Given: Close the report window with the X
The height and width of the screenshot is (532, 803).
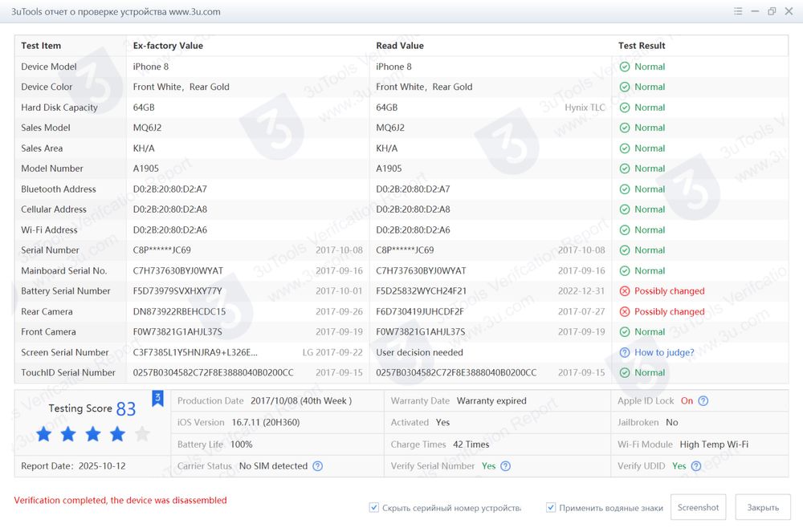Looking at the screenshot, I should click(x=789, y=11).
